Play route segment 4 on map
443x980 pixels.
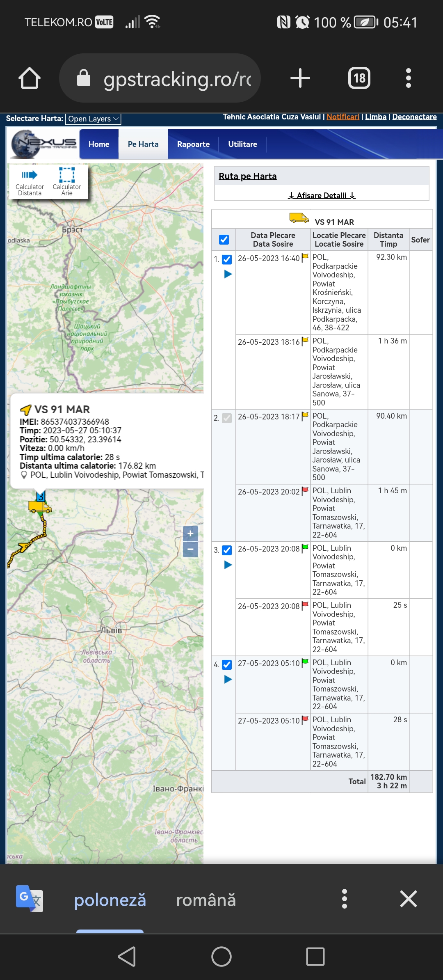pos(228,679)
